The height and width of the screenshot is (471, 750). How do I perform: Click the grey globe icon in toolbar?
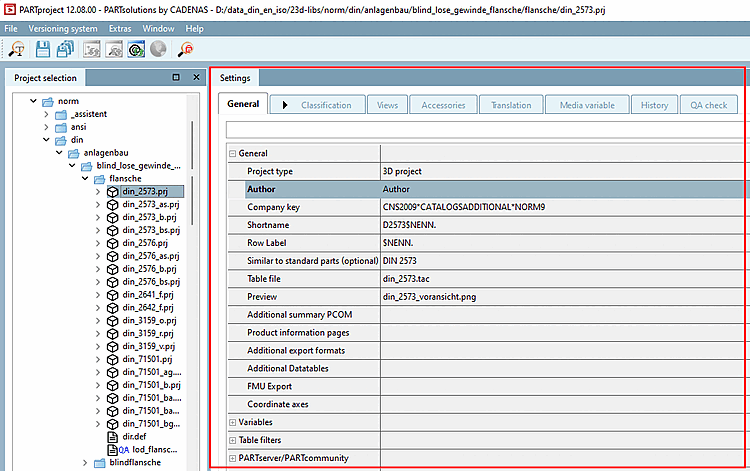pos(157,48)
